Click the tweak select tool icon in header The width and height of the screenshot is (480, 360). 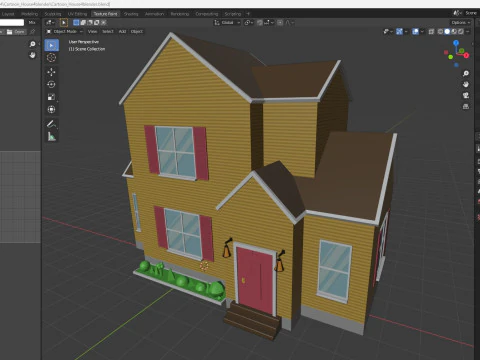(x=64, y=23)
